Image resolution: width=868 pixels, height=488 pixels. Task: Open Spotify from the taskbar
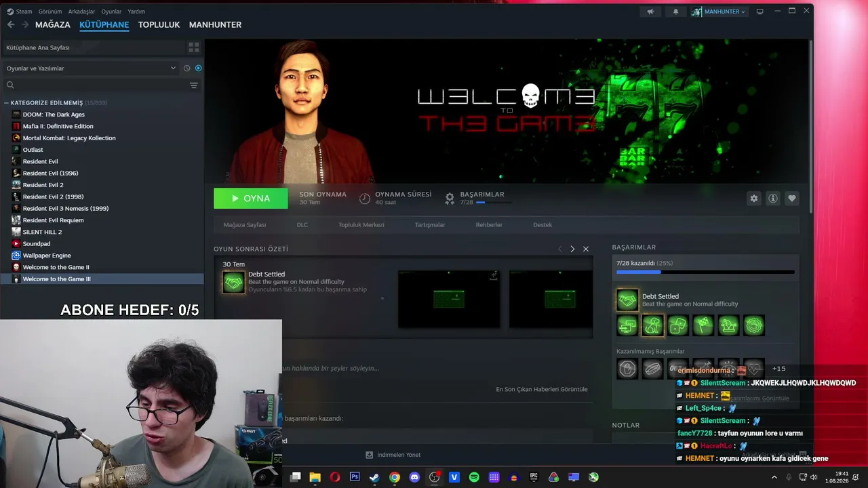[x=474, y=477]
